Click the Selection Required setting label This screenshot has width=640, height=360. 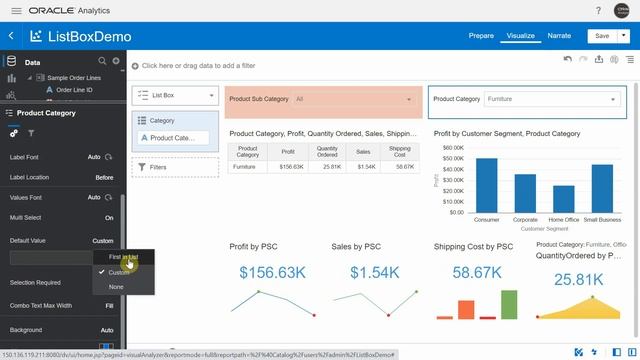tap(35, 283)
